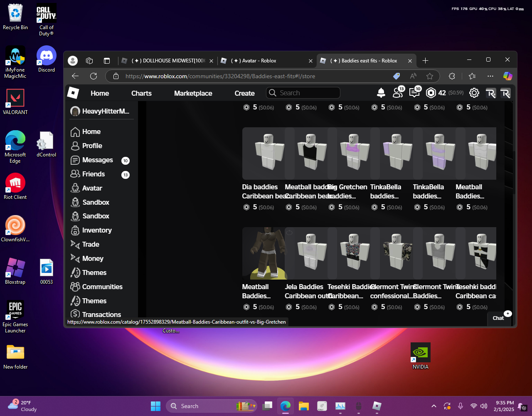Show hidden icons in system tray

[434, 406]
